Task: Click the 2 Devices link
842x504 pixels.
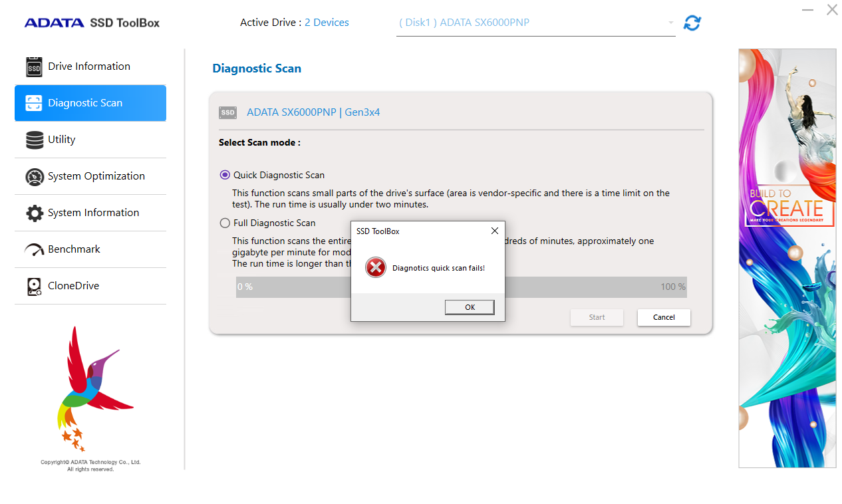Action: coord(327,23)
